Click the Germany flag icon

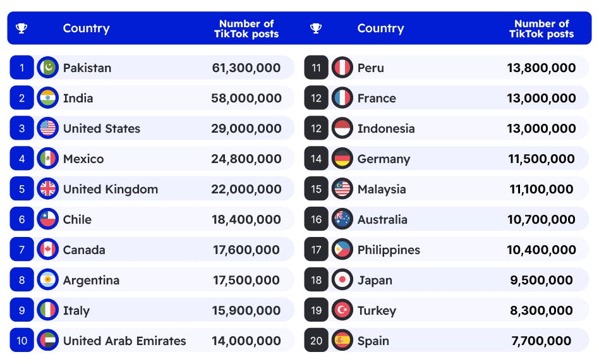pos(342,159)
